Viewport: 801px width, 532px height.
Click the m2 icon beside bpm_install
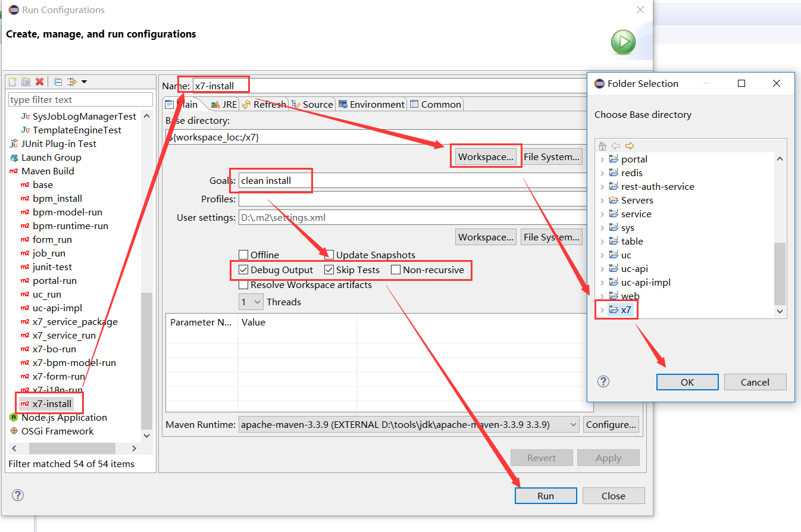(x=25, y=198)
